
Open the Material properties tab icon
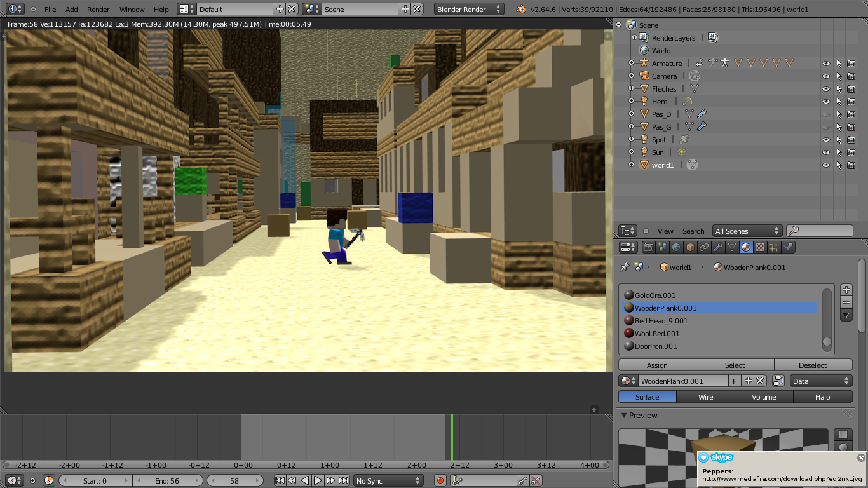[746, 247]
